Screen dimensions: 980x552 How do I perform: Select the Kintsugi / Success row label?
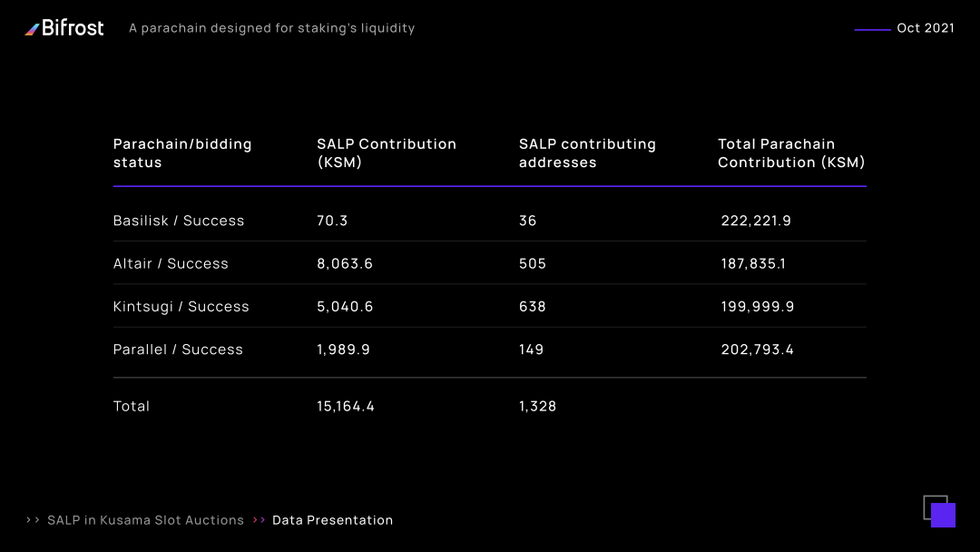pos(181,307)
